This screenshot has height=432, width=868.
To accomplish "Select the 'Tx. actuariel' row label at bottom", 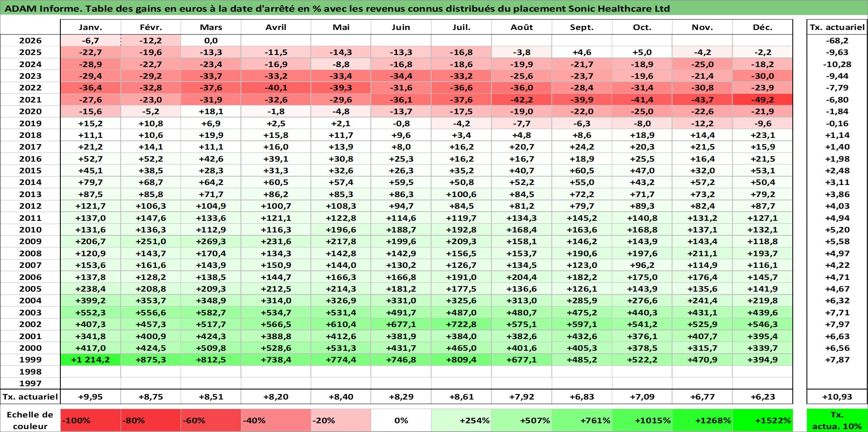I will pos(30,397).
